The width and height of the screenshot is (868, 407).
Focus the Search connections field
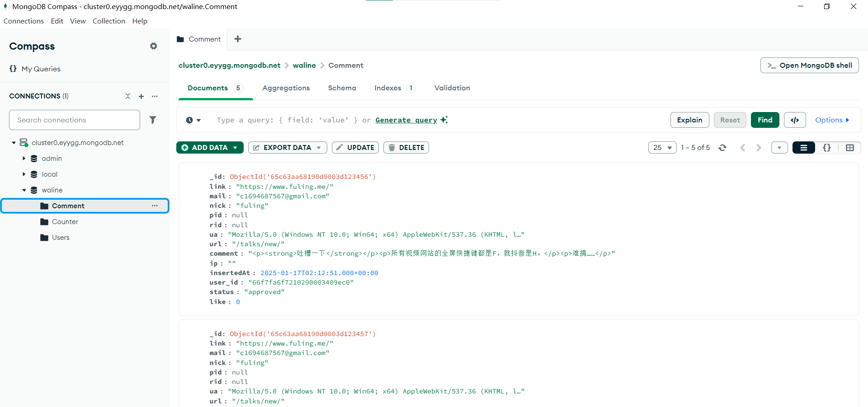[x=75, y=120]
